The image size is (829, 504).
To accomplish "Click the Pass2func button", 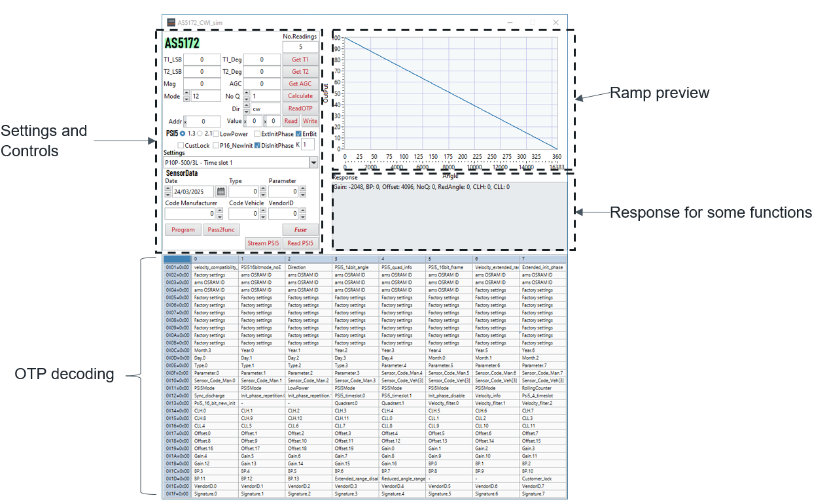I will point(221,230).
